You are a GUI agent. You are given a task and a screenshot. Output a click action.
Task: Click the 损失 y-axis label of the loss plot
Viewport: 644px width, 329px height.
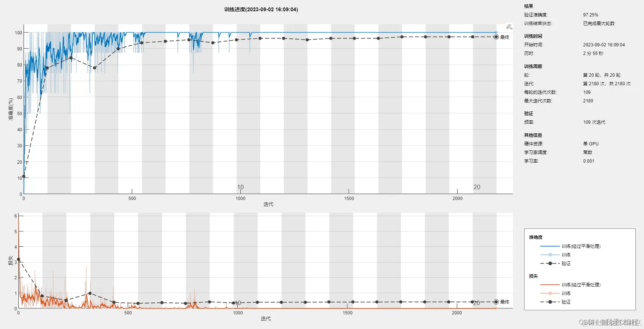click(x=11, y=260)
